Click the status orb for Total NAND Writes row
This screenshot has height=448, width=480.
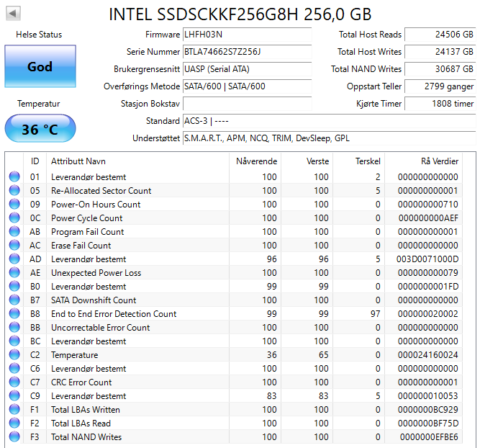14,437
